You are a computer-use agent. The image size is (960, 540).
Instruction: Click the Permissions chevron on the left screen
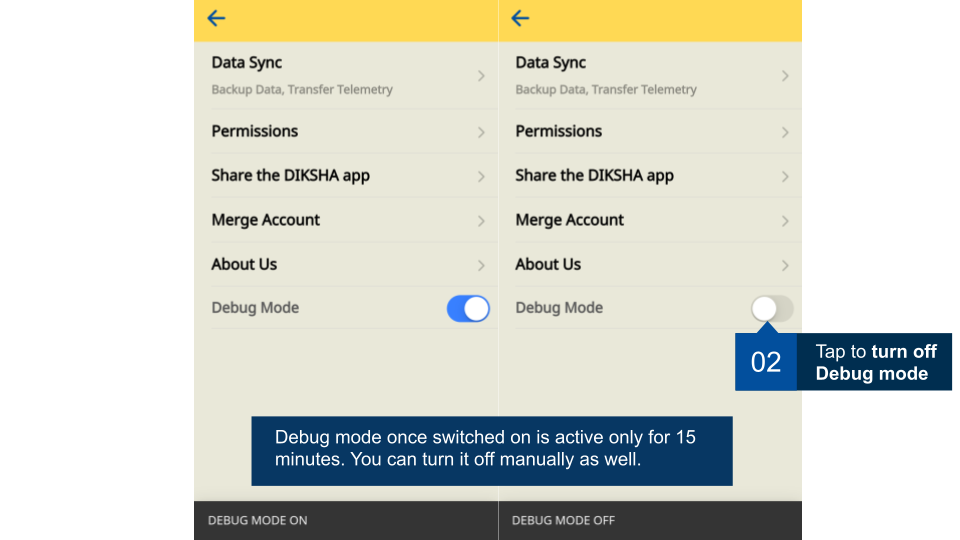pos(481,132)
